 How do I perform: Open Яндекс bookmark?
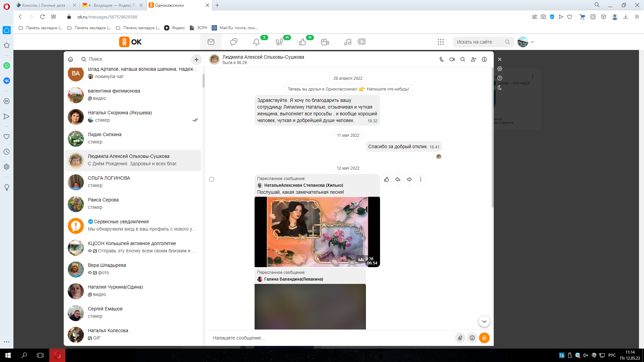174,28
